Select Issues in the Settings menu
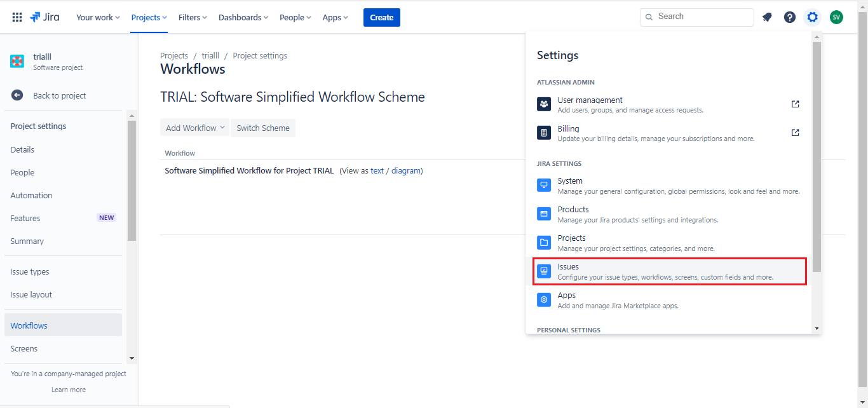The image size is (868, 408). pyautogui.click(x=669, y=271)
